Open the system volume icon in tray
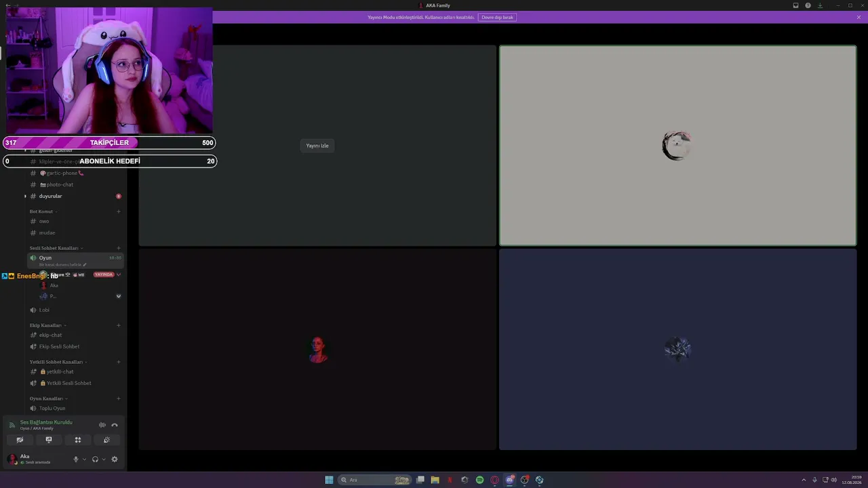Image resolution: width=868 pixels, height=488 pixels. pyautogui.click(x=833, y=480)
